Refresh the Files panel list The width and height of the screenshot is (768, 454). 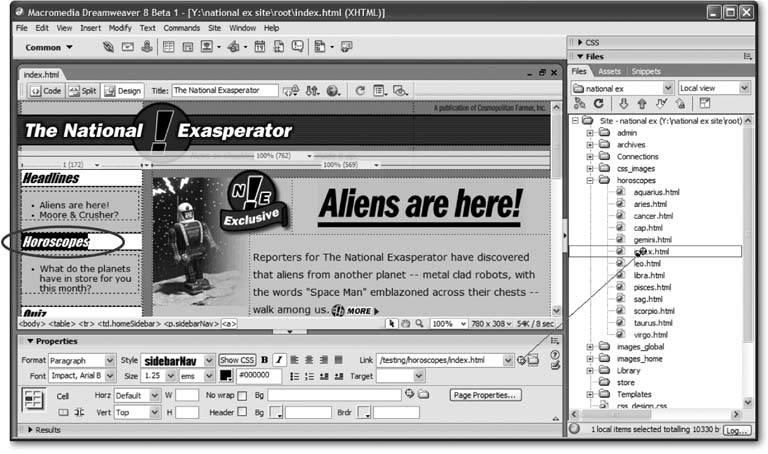click(599, 103)
